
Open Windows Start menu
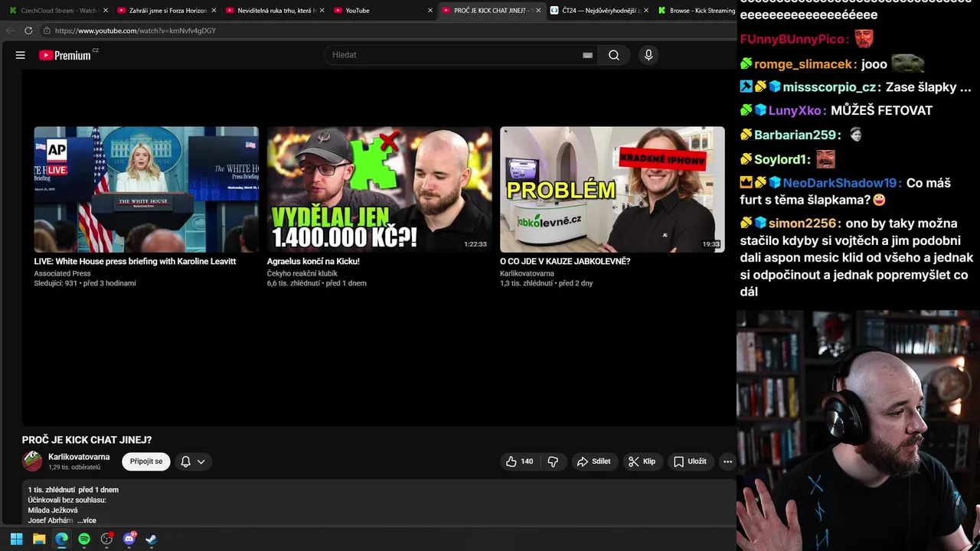click(16, 539)
